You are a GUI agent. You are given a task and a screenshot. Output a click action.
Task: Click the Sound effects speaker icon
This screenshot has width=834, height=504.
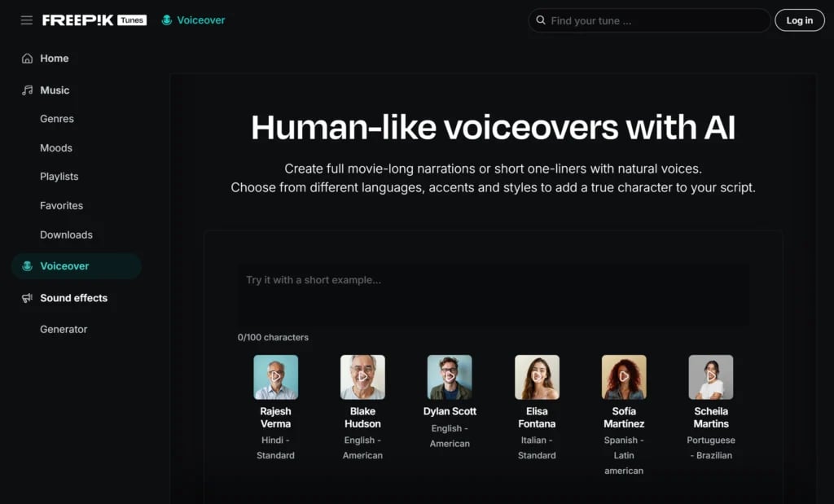point(27,298)
